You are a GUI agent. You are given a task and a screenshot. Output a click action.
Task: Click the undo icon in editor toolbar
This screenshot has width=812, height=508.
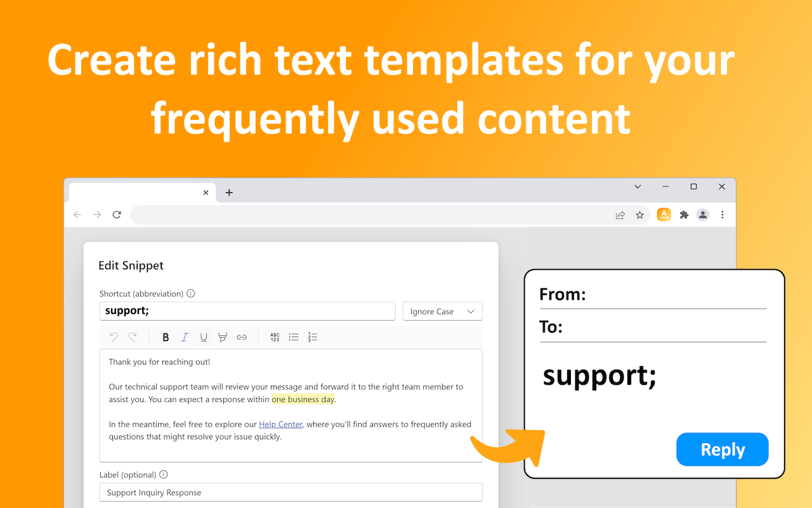click(114, 337)
